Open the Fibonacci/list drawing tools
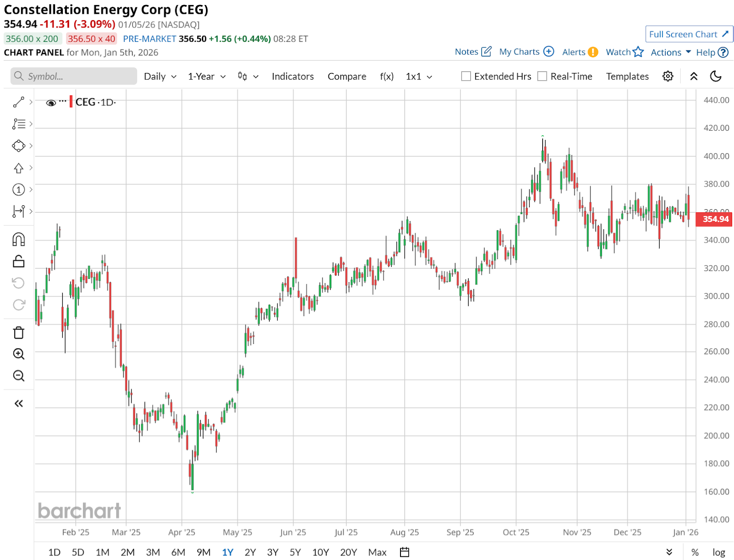The height and width of the screenshot is (560, 734). [x=18, y=124]
